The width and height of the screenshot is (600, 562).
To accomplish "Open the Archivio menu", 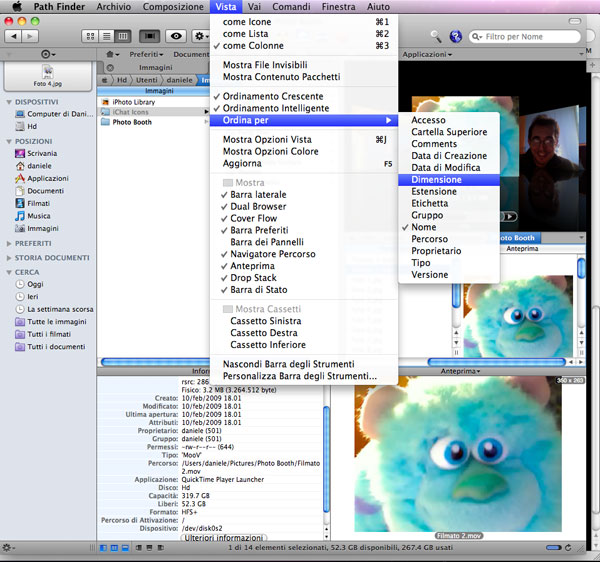I will click(114, 7).
